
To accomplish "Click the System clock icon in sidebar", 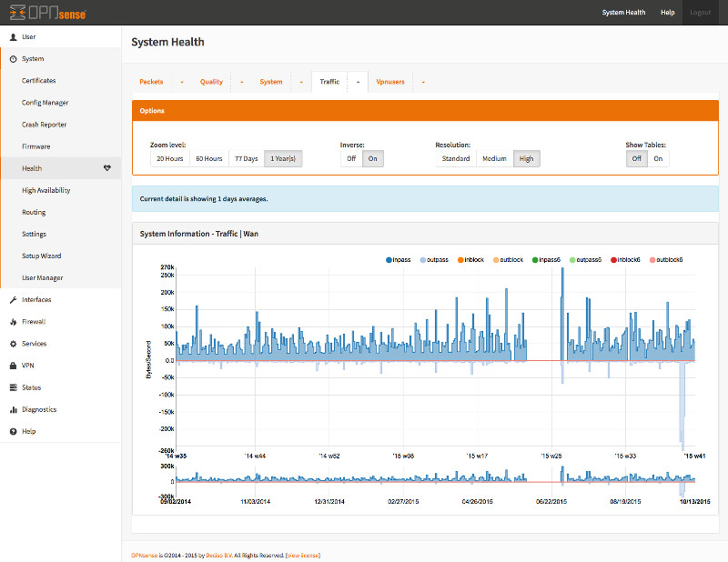I will tap(13, 59).
